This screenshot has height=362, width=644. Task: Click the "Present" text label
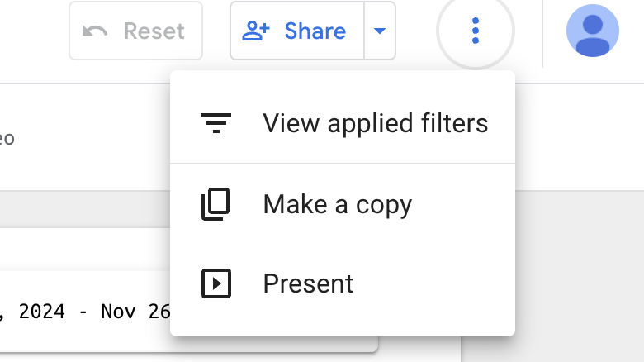pos(308,283)
